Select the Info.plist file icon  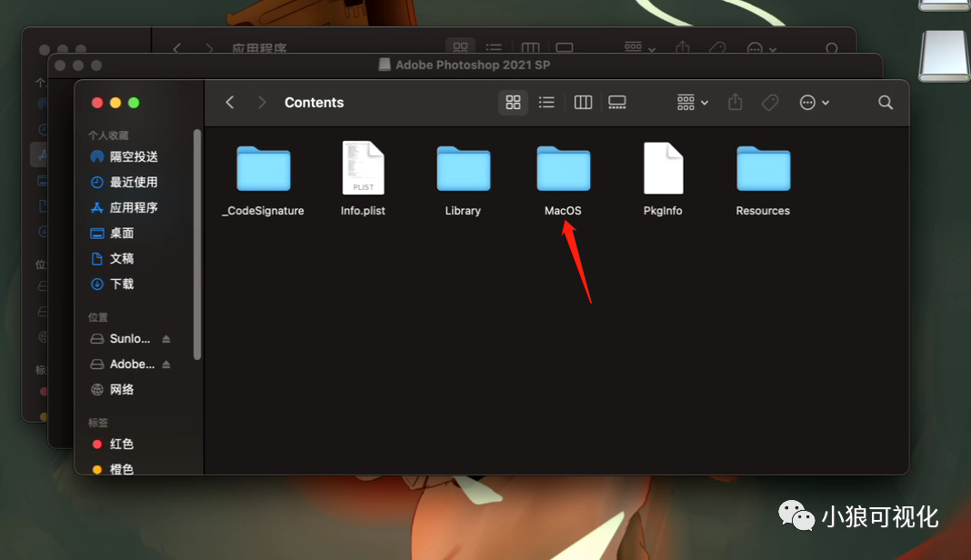point(363,168)
